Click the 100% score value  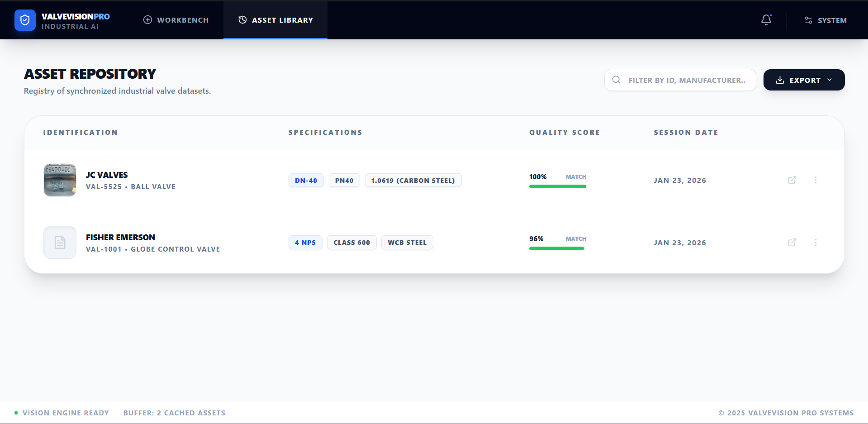[x=538, y=177]
